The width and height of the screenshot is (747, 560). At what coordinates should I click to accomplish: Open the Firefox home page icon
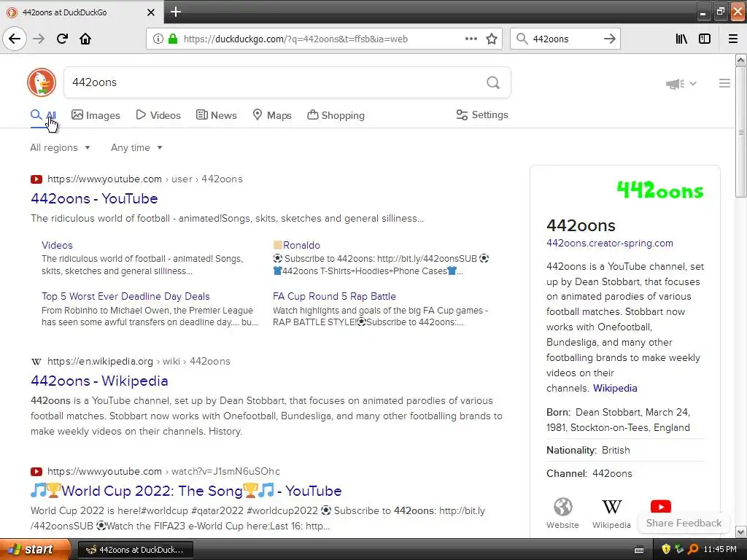click(x=85, y=39)
